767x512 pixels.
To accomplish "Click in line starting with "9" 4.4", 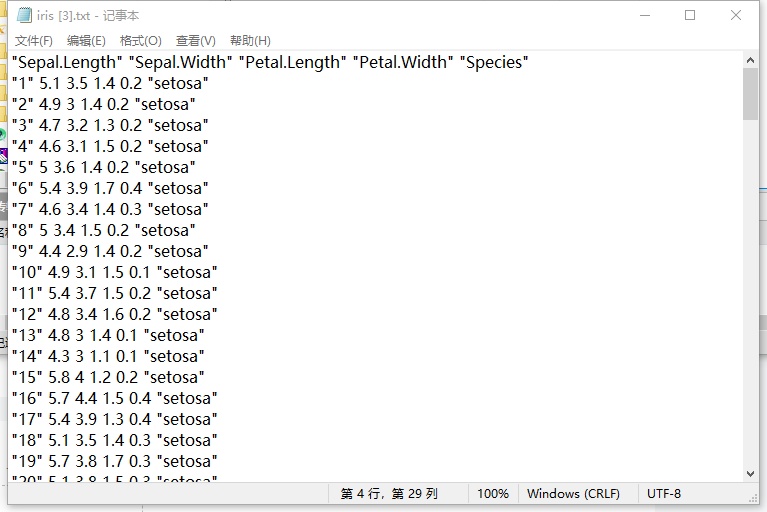I will tap(110, 252).
